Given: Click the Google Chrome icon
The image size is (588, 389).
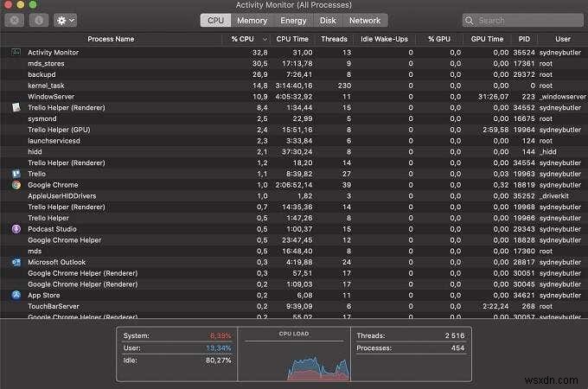Looking at the screenshot, I should pos(16,185).
